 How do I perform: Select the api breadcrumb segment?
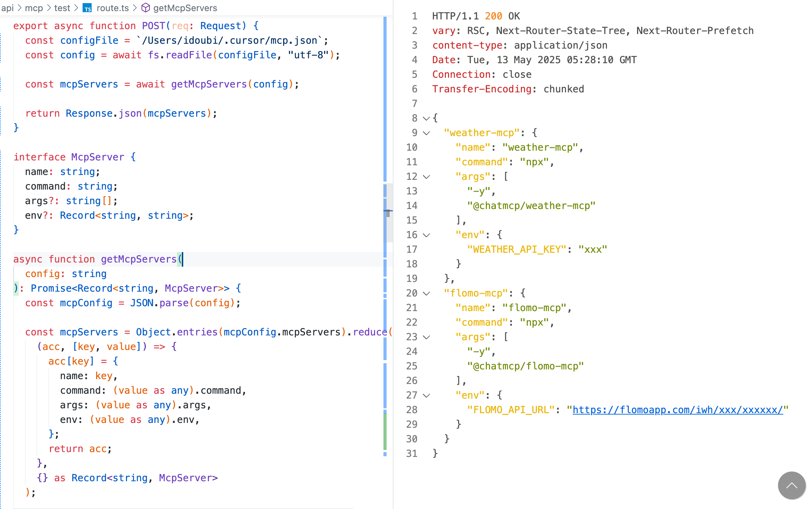[8, 8]
